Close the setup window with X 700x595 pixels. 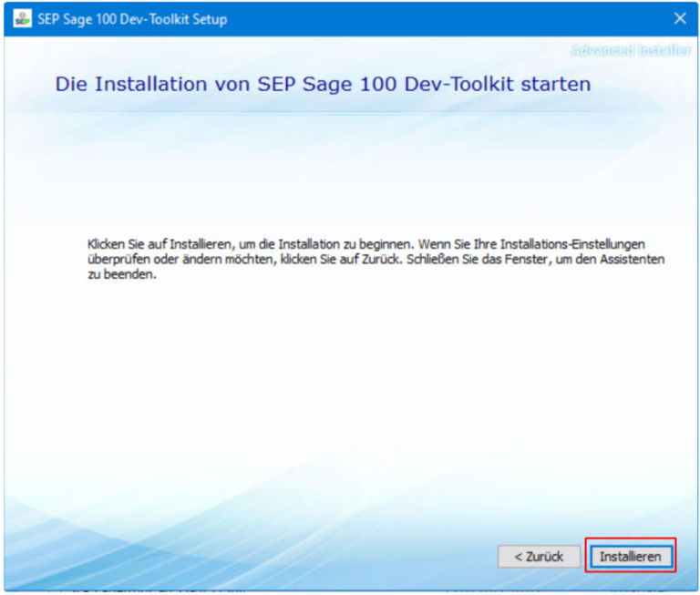(x=679, y=19)
